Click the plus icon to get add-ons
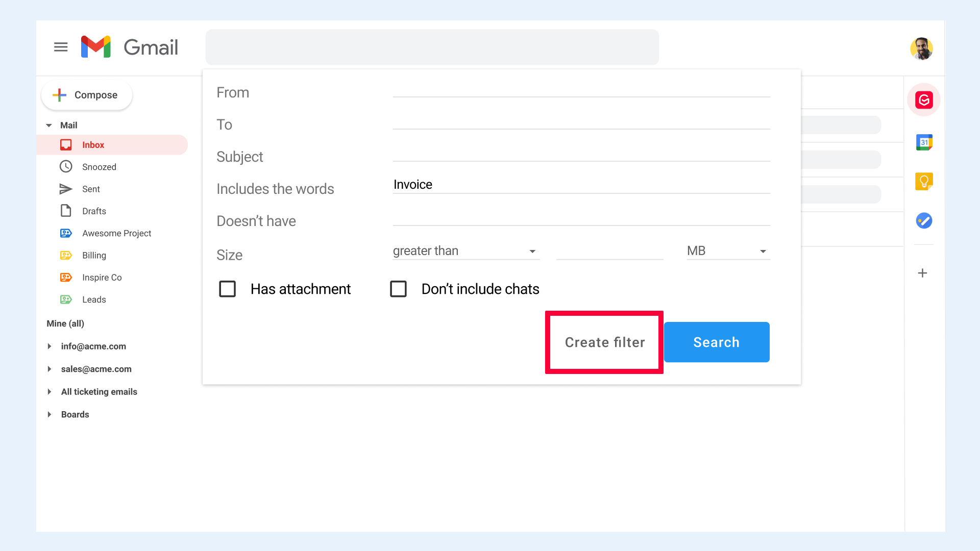 (922, 273)
